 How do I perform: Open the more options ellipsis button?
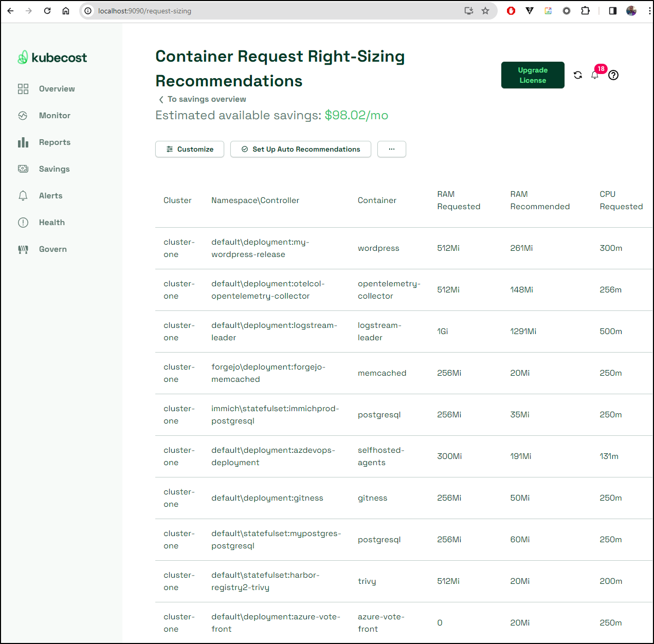tap(392, 149)
